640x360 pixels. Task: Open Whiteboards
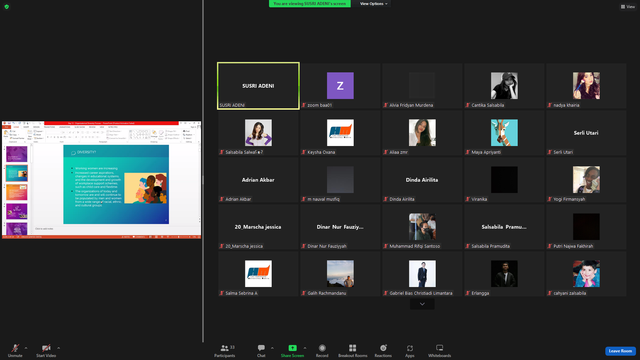click(x=440, y=350)
